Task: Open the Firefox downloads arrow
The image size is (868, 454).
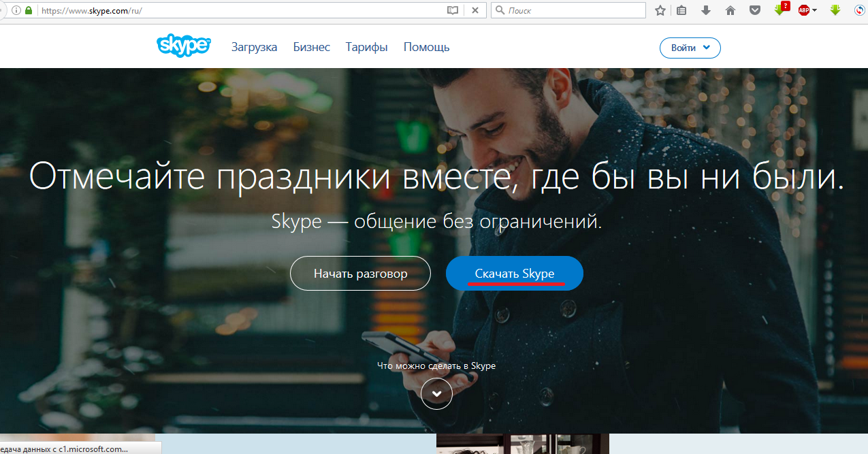Action: point(706,10)
